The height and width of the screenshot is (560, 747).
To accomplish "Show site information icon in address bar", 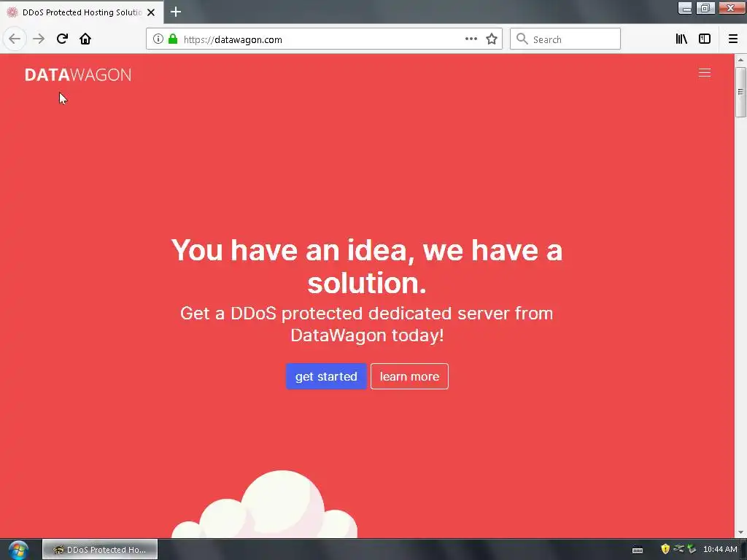I will pos(158,39).
